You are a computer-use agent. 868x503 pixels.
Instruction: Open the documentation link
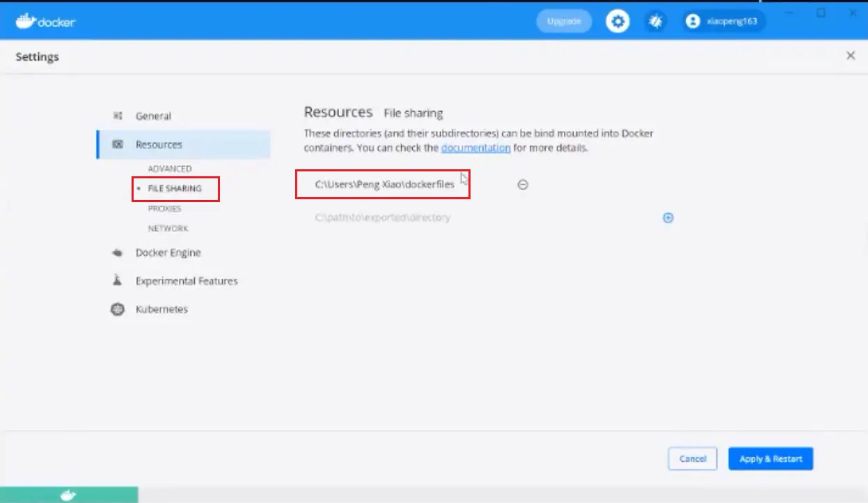[x=476, y=148]
